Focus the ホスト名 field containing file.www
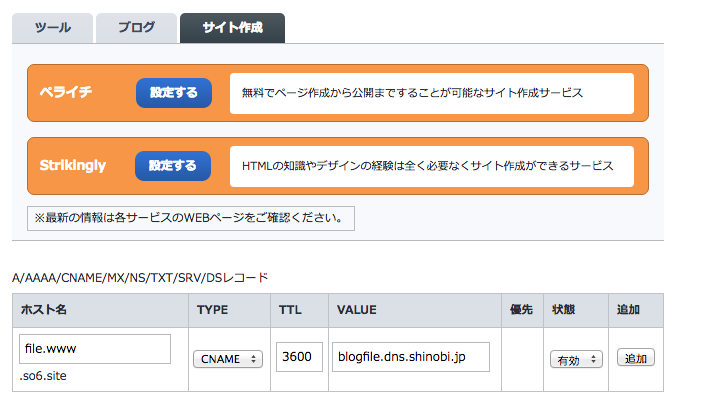This screenshot has height=420, width=725. click(95, 349)
